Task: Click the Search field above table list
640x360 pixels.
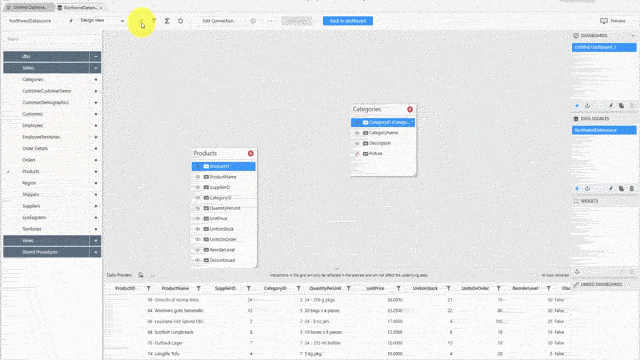Action: coord(51,39)
